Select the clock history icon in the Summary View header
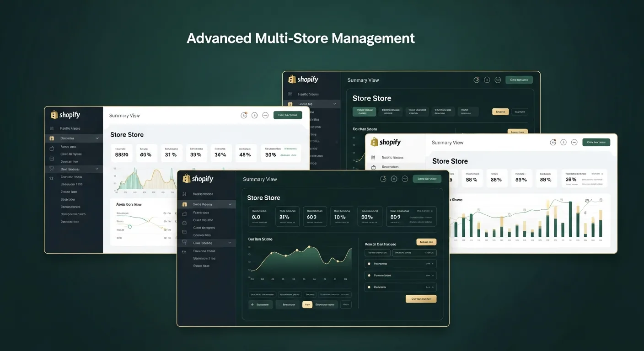 point(383,179)
